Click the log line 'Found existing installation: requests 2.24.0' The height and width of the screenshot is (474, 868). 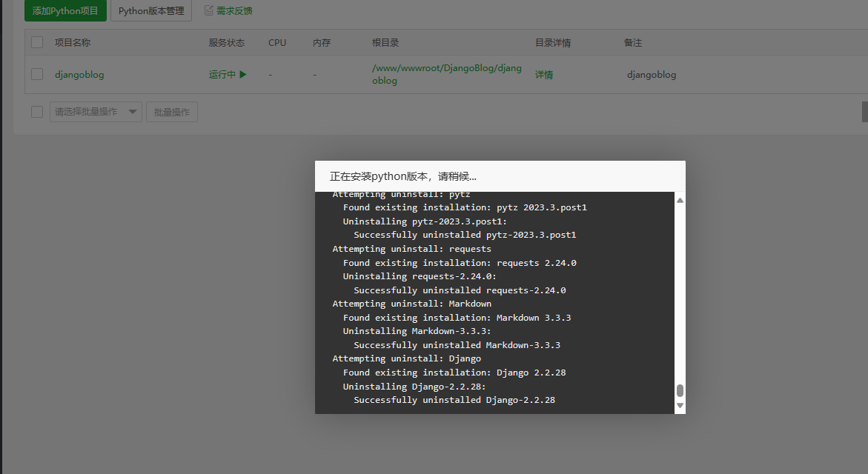[460, 263]
